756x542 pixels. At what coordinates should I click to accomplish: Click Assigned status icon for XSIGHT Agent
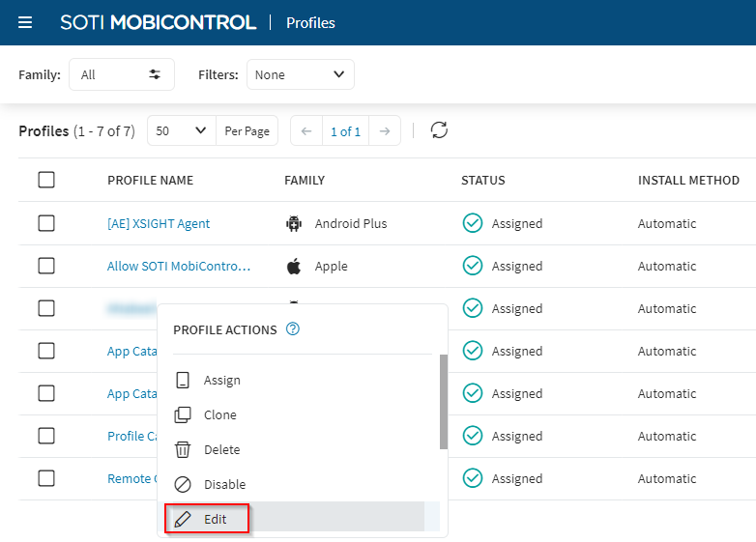click(473, 223)
